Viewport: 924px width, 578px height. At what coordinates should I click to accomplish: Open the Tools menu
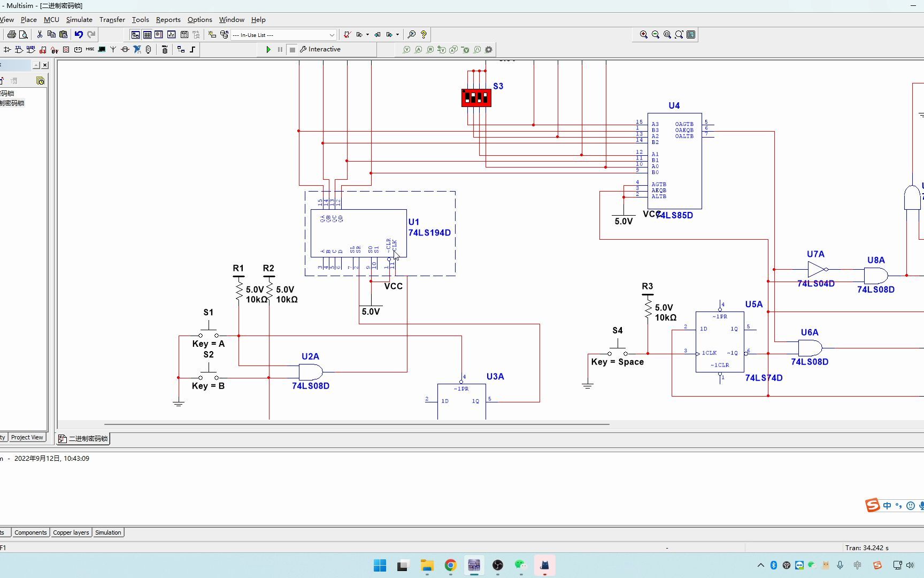tap(140, 19)
